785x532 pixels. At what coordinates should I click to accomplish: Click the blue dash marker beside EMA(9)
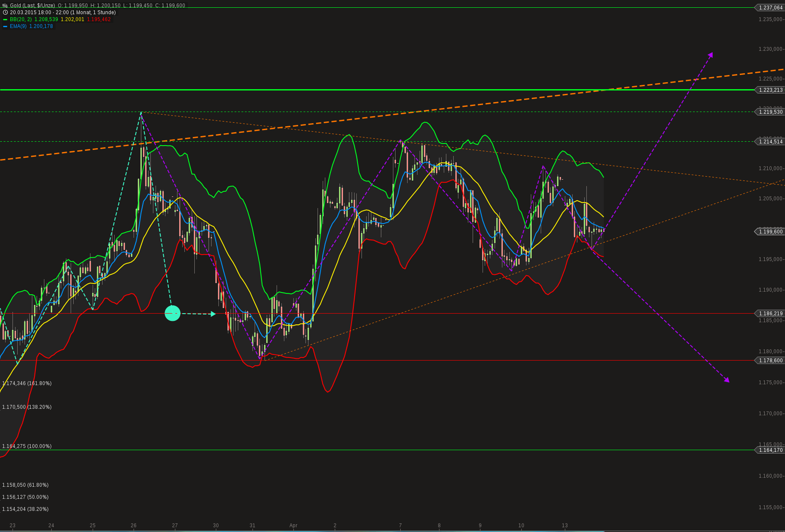pyautogui.click(x=5, y=26)
